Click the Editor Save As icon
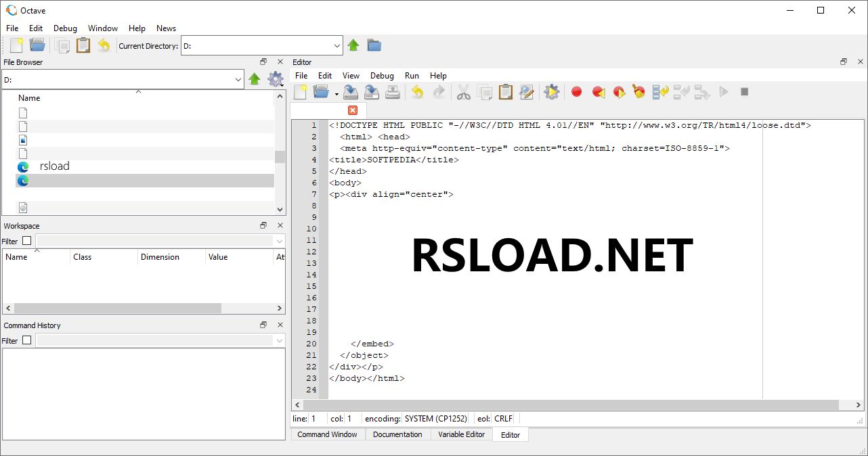The image size is (868, 456). (x=372, y=92)
